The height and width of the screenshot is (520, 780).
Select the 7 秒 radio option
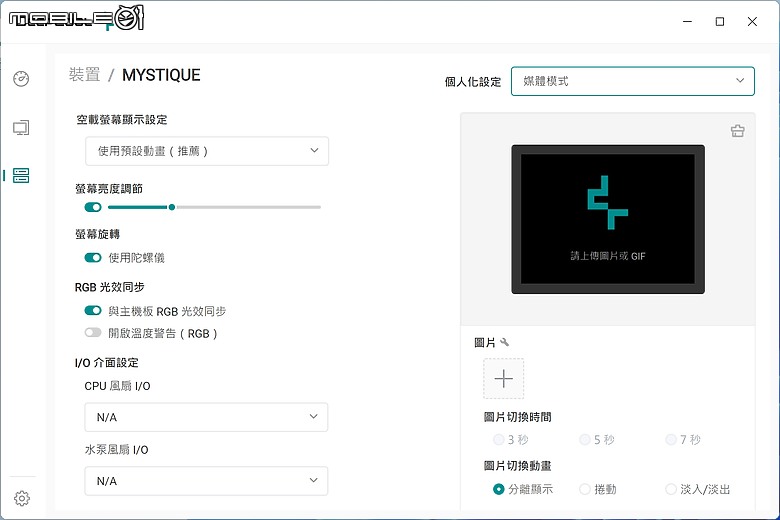[x=671, y=439]
